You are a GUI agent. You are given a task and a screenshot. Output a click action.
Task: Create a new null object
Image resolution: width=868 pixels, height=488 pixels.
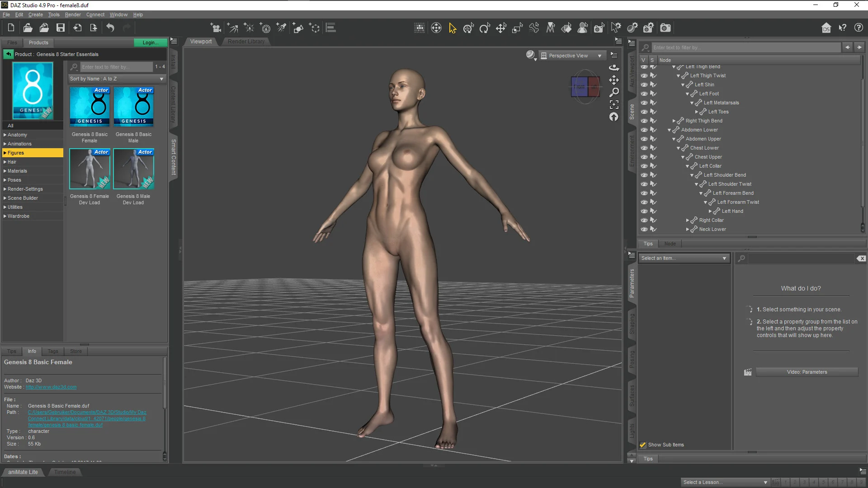click(314, 28)
